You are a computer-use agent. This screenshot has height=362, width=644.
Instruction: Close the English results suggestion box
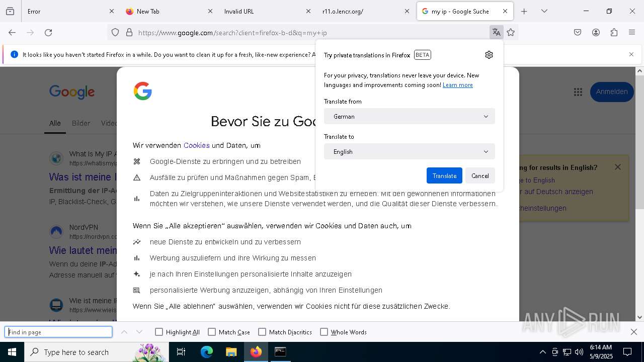(x=618, y=167)
